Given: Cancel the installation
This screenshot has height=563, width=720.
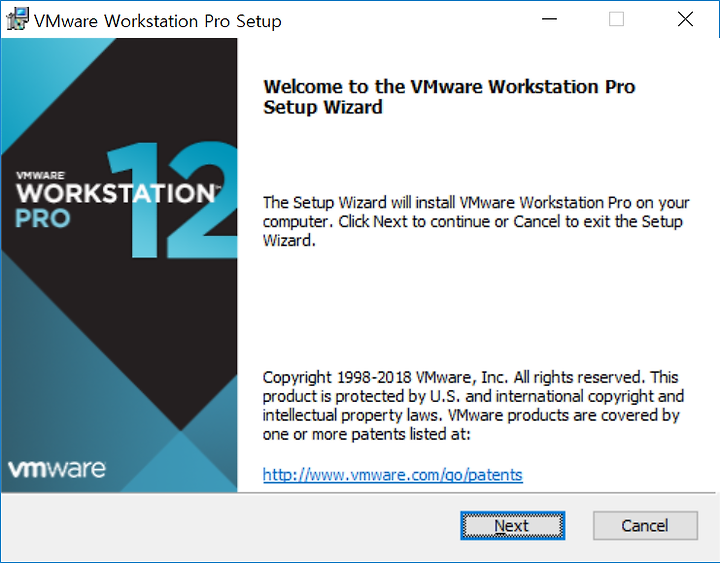Looking at the screenshot, I should [x=645, y=525].
